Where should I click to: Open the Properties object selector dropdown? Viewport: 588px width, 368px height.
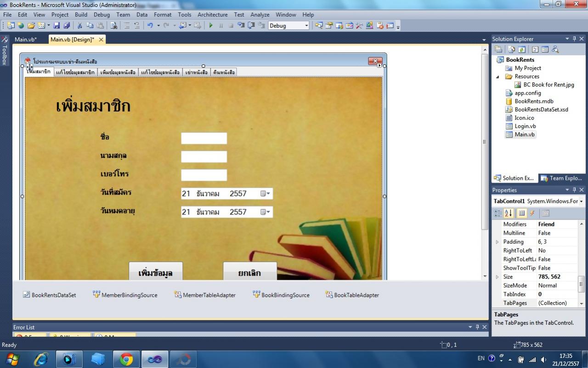pyautogui.click(x=582, y=201)
